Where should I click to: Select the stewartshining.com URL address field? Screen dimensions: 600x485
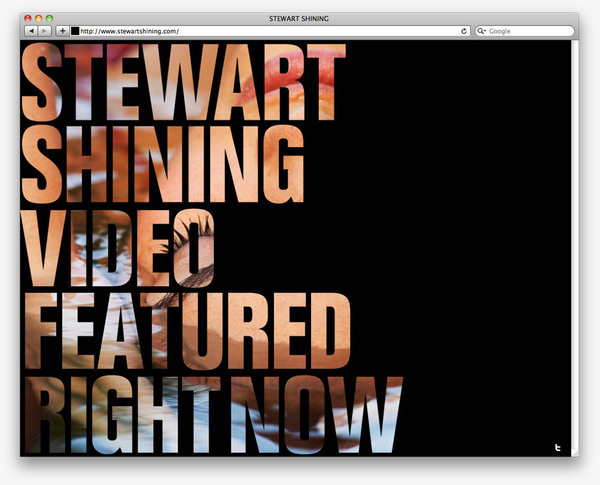(x=270, y=31)
